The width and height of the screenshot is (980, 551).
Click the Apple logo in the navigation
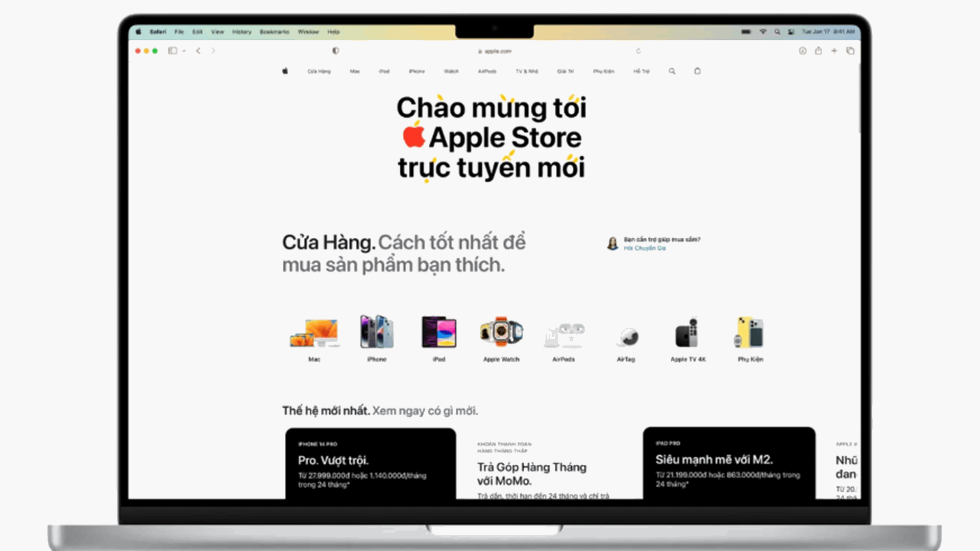pyautogui.click(x=285, y=71)
